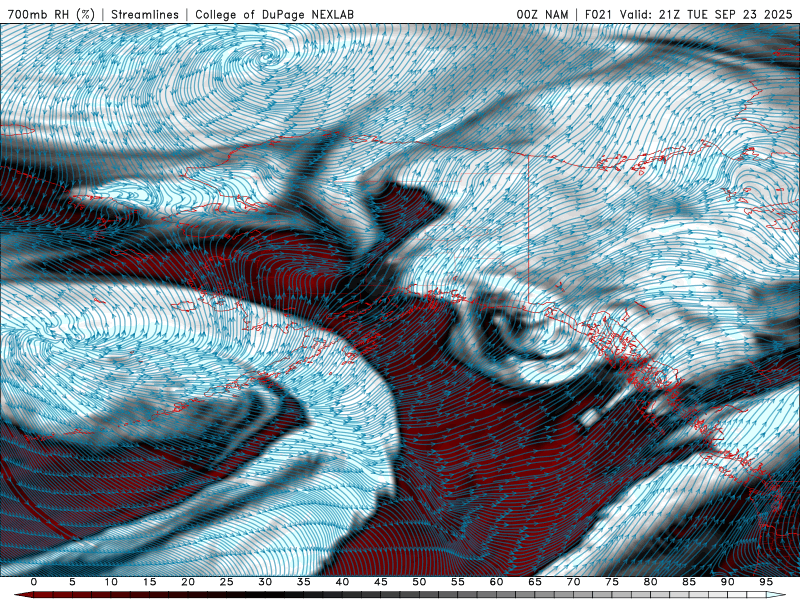Select the "Streamlines" label in header
800x600 pixels.
(x=145, y=14)
